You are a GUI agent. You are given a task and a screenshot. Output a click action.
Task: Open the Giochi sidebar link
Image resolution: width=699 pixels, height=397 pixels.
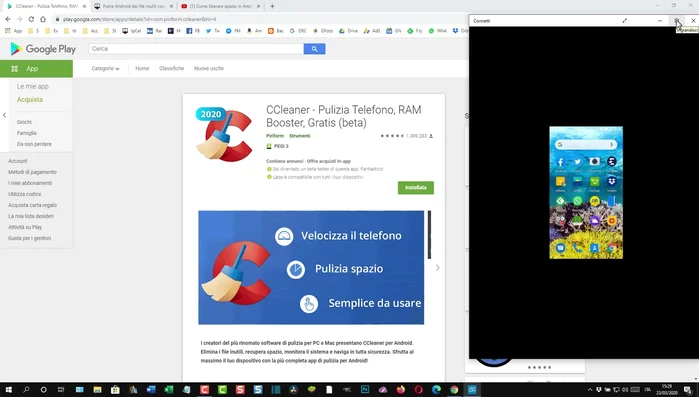pos(24,122)
